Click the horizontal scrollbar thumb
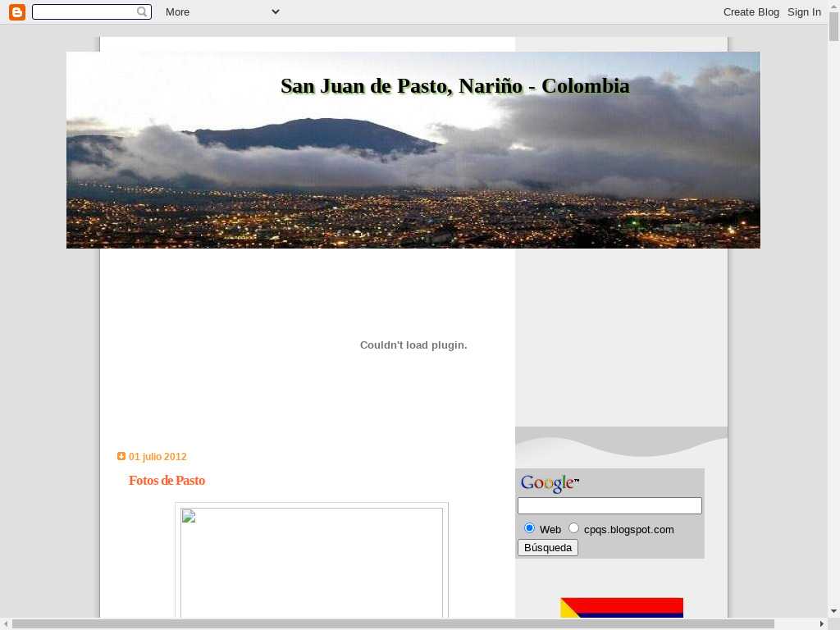840x630 pixels. click(394, 624)
